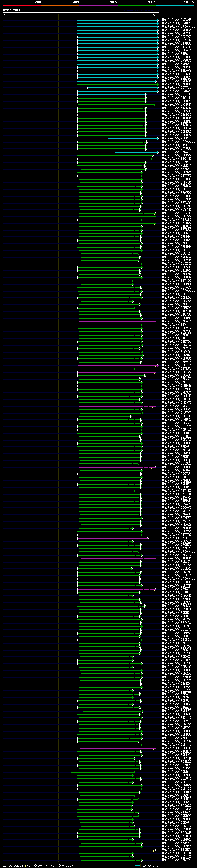
Task: Select the UniRef100_A5IJM1 label
Action: tap(177, 213)
